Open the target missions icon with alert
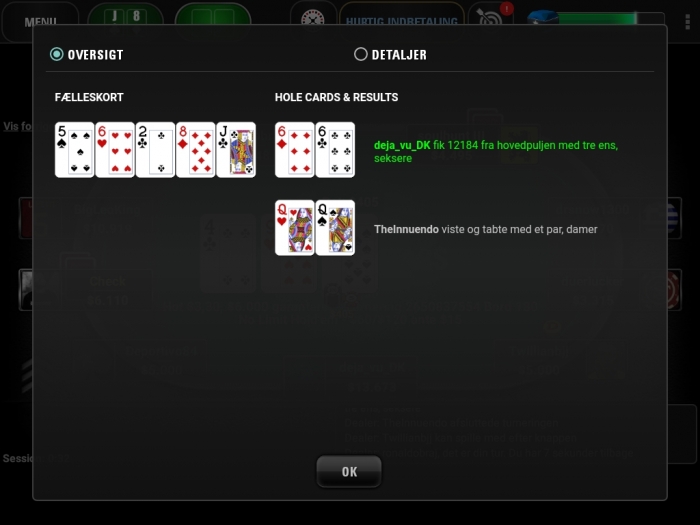The image size is (700, 525). click(x=492, y=17)
